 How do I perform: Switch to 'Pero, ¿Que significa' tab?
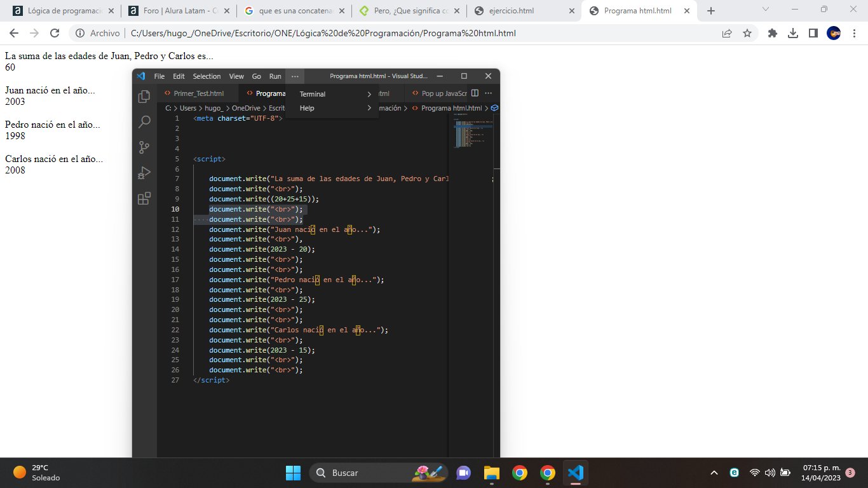[x=408, y=11]
